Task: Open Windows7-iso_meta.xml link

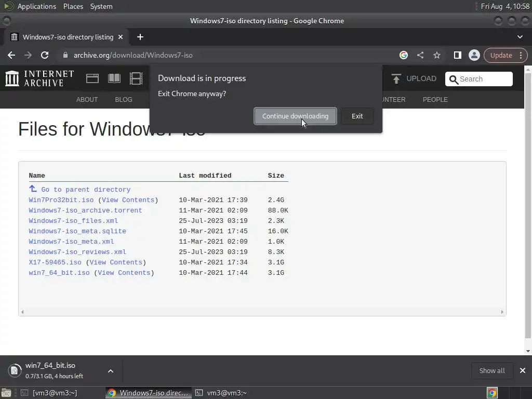Action: click(71, 242)
